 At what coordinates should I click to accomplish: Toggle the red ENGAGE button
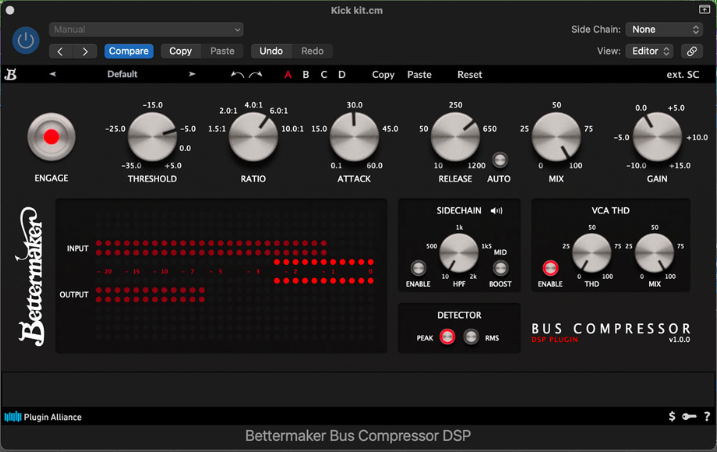pos(51,136)
